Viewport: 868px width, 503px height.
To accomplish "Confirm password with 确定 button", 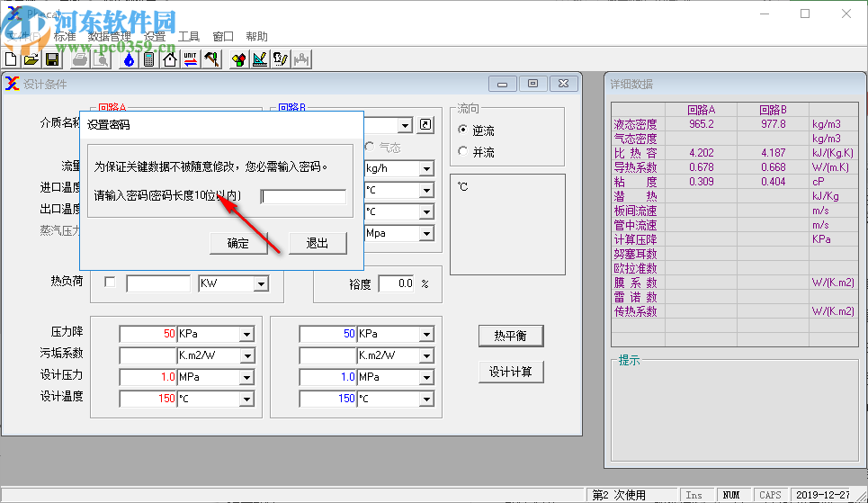I will click(238, 243).
